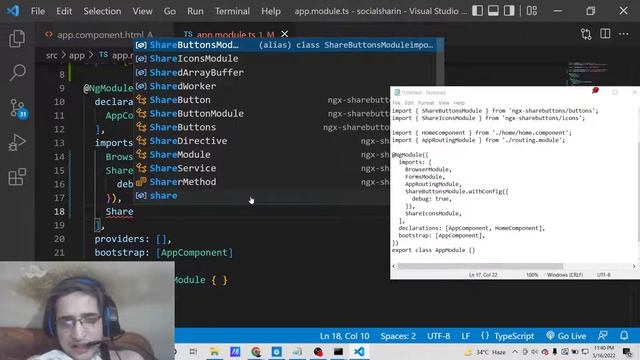Click the VS Code logo icon
The width and height of the screenshot is (640, 360).
13,11
